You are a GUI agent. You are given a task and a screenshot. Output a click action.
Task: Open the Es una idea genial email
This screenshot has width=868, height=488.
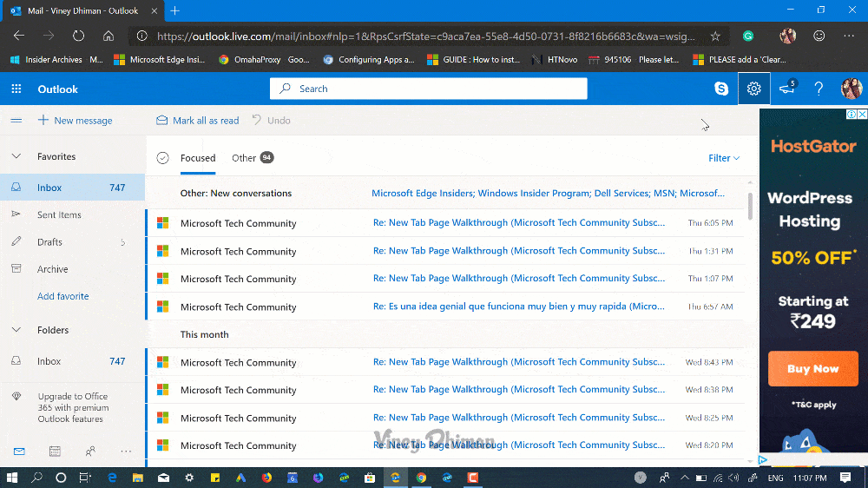pyautogui.click(x=447, y=307)
